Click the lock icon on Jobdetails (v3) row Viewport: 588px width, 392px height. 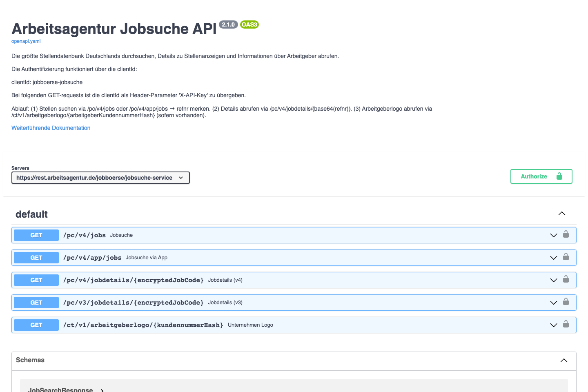pyautogui.click(x=566, y=301)
